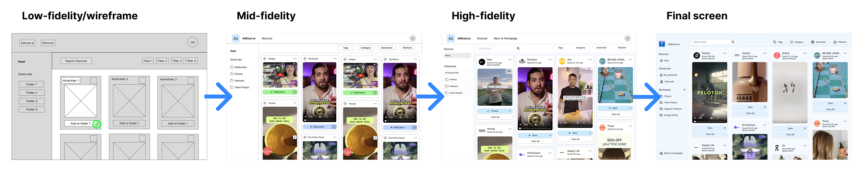The height and width of the screenshot is (175, 868).
Task: Open Tags filter in final screen
Action: (778, 42)
